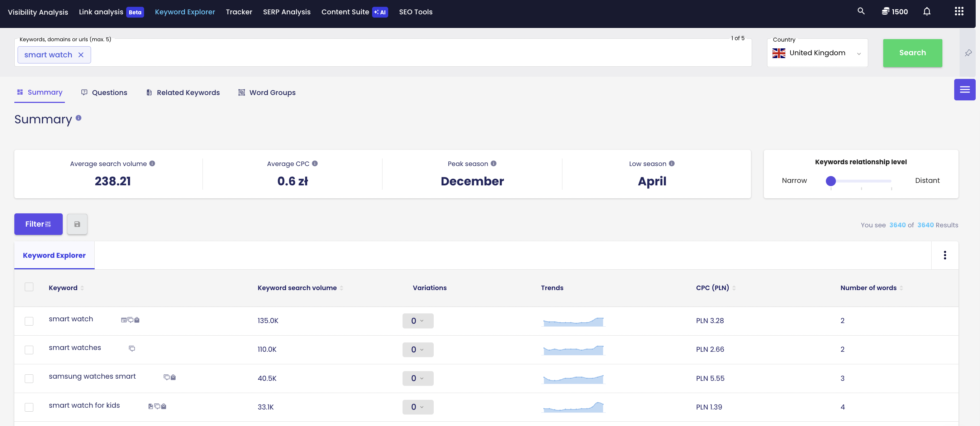Expand variations dropdown for smart watch for kids

tap(418, 407)
